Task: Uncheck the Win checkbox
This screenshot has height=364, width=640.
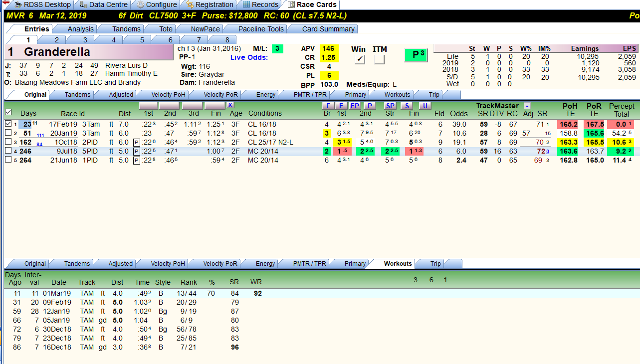Action: 360,59
